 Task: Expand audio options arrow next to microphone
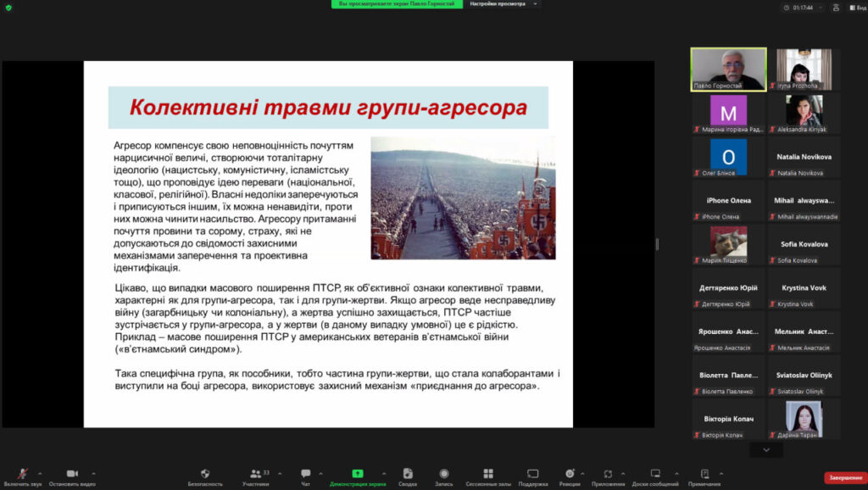pyautogui.click(x=40, y=473)
